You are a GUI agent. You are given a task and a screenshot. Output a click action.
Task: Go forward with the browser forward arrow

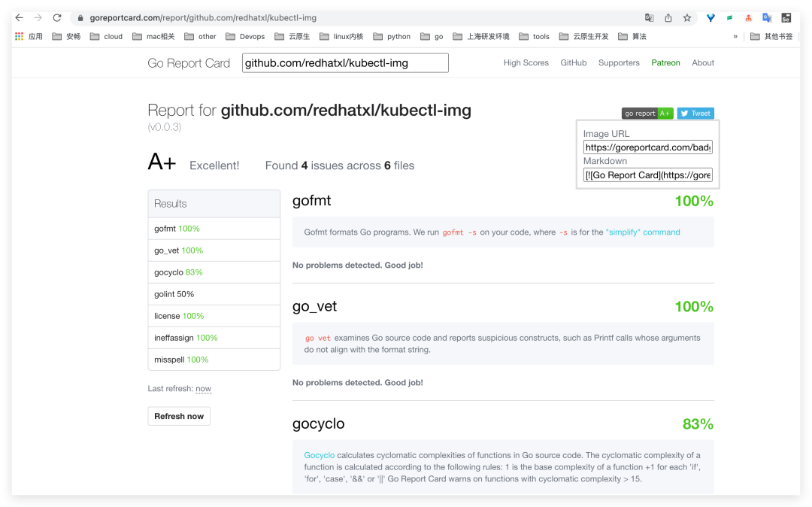click(x=38, y=17)
